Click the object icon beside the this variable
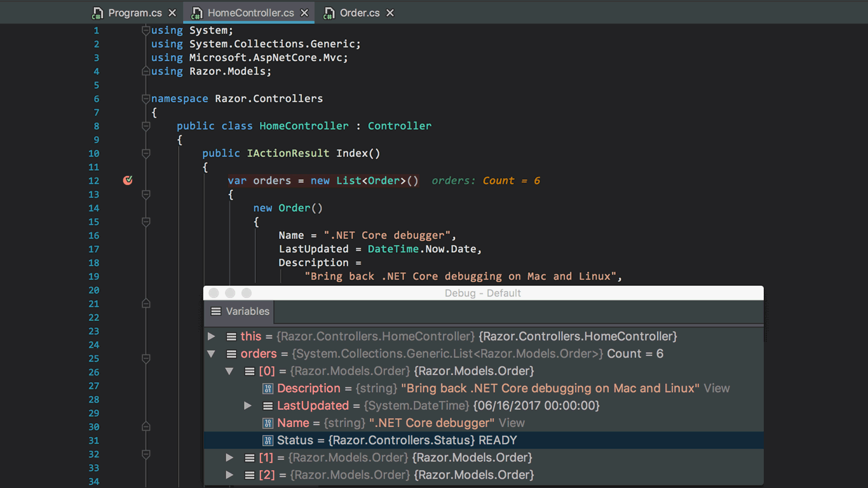This screenshot has width=868, height=488. click(230, 336)
